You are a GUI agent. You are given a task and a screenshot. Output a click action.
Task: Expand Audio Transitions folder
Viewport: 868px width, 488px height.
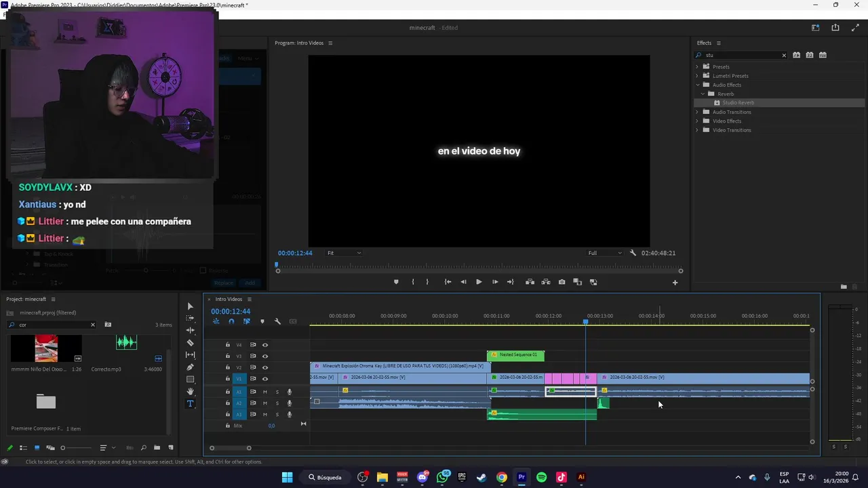pyautogui.click(x=697, y=112)
